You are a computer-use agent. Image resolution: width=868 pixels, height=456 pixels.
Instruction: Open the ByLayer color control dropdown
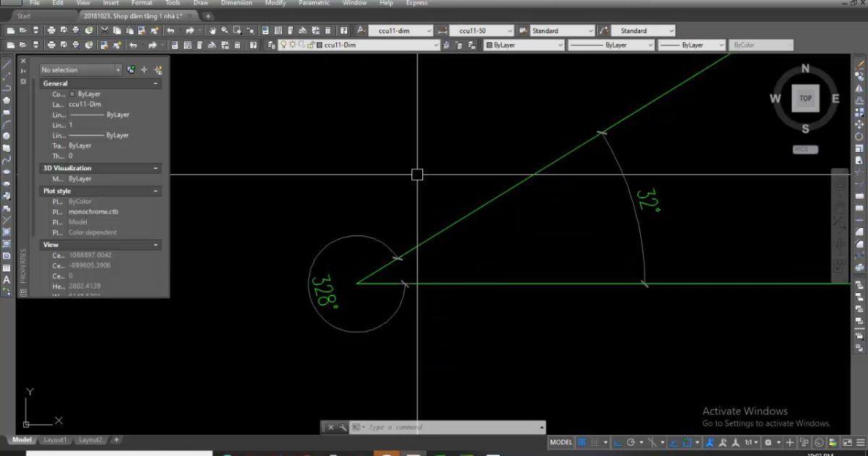[x=524, y=45]
